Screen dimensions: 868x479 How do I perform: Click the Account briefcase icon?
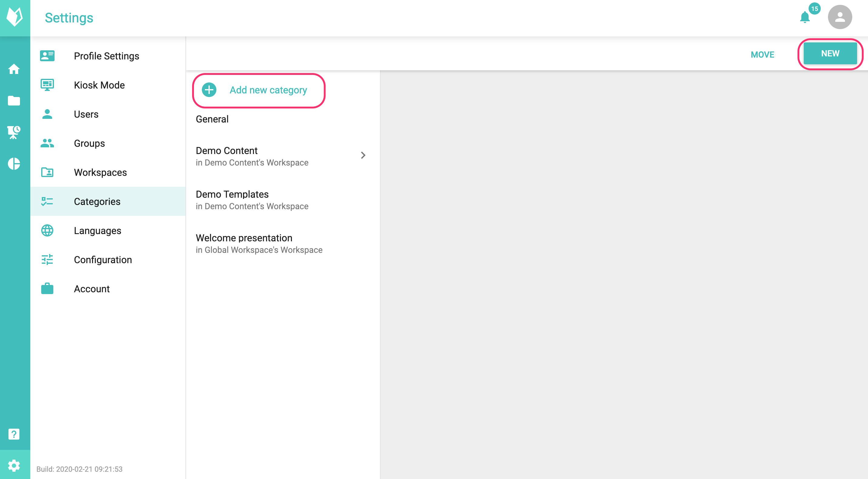click(47, 289)
